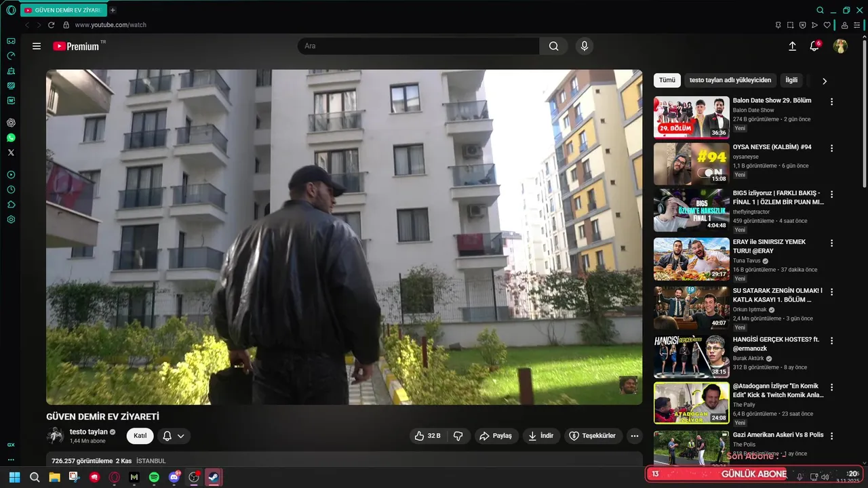The width and height of the screenshot is (868, 488).
Task: Click the Teşekkürler thanks button
Action: tap(593, 436)
